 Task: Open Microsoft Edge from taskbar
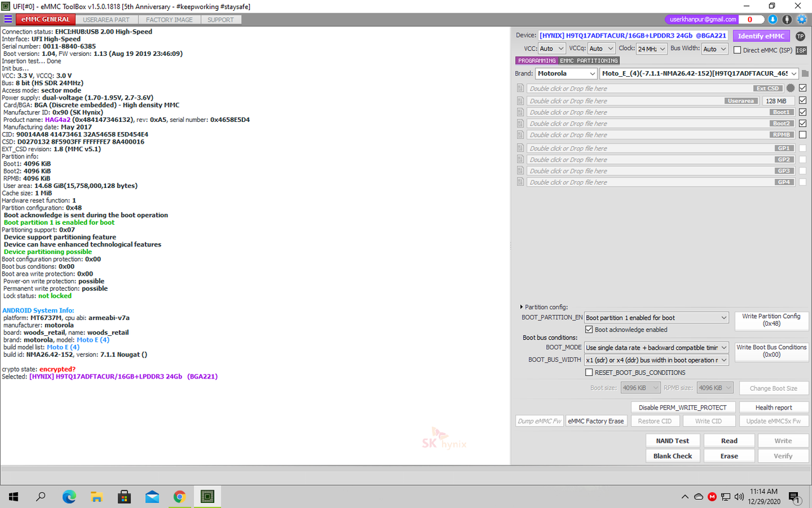69,497
